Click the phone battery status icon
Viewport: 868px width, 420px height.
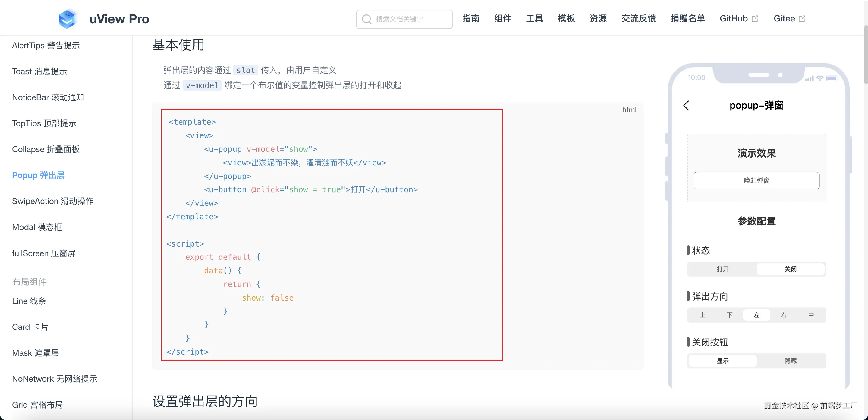(832, 78)
